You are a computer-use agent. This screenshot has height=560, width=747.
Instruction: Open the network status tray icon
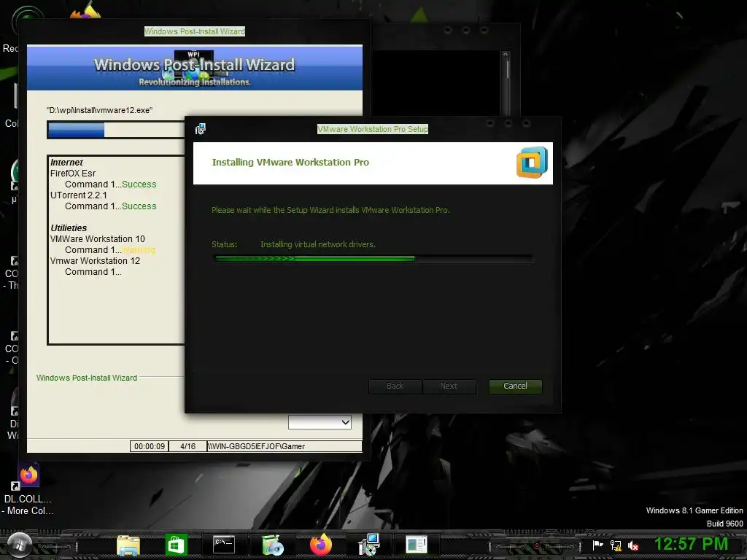pos(616,545)
